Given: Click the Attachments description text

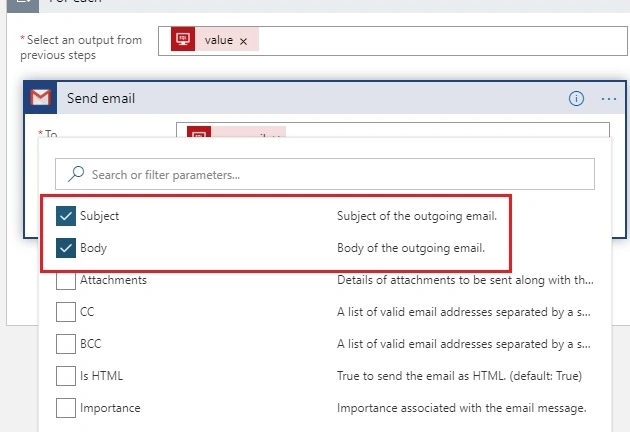Looking at the screenshot, I should tap(465, 280).
